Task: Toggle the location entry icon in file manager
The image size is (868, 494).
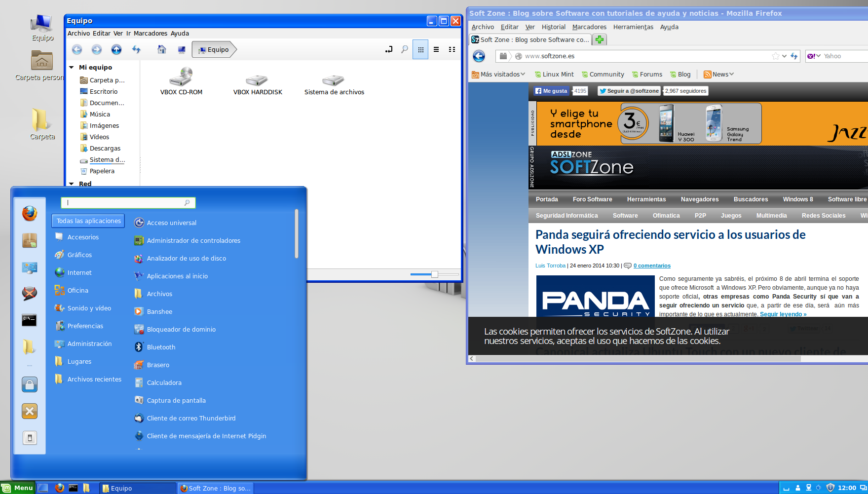Action: coord(389,49)
